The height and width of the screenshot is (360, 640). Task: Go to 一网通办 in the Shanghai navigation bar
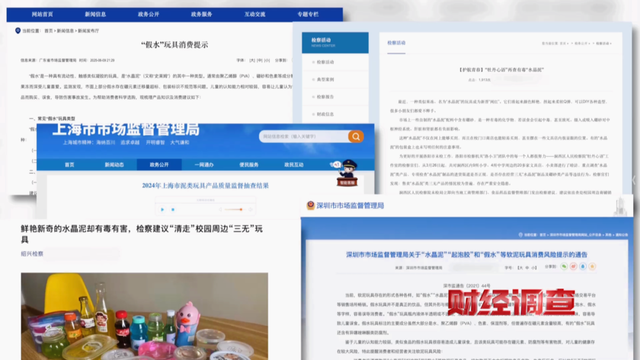pyautogui.click(x=204, y=165)
